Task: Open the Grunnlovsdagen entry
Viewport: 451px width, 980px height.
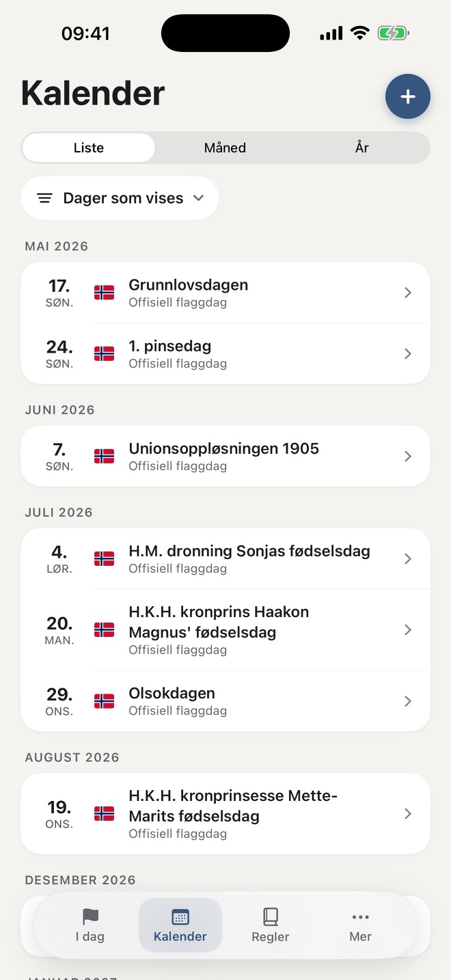Action: click(x=225, y=292)
